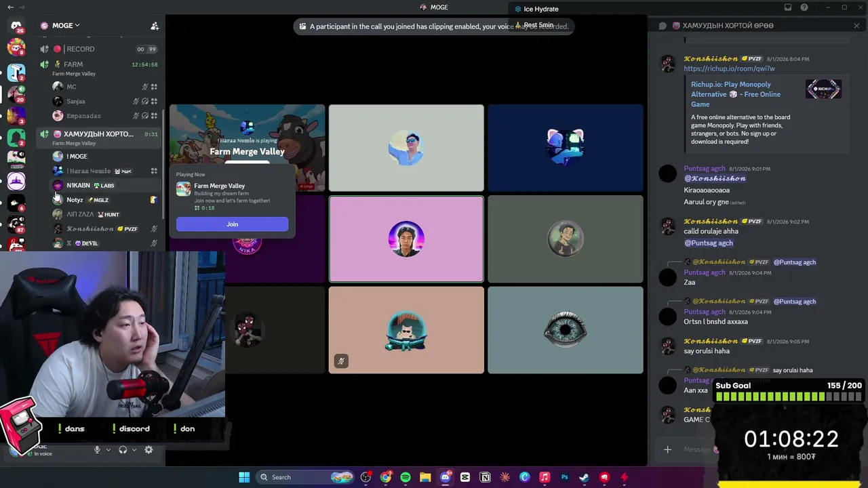Select the FARM voice channel
The width and height of the screenshot is (868, 488).
click(x=100, y=68)
